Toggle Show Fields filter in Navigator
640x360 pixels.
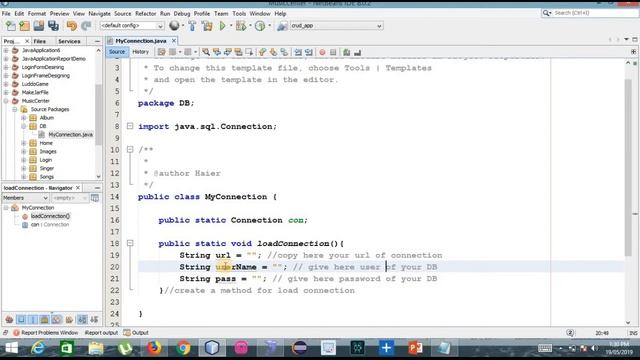21,320
